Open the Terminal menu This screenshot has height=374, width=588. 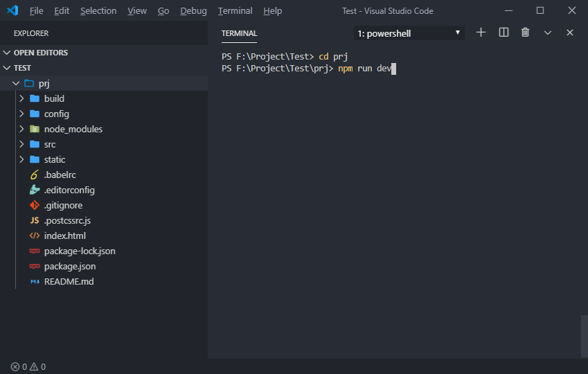coord(235,11)
